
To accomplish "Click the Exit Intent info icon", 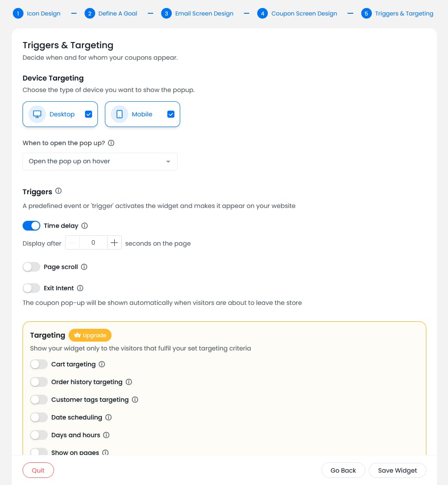I will click(80, 288).
